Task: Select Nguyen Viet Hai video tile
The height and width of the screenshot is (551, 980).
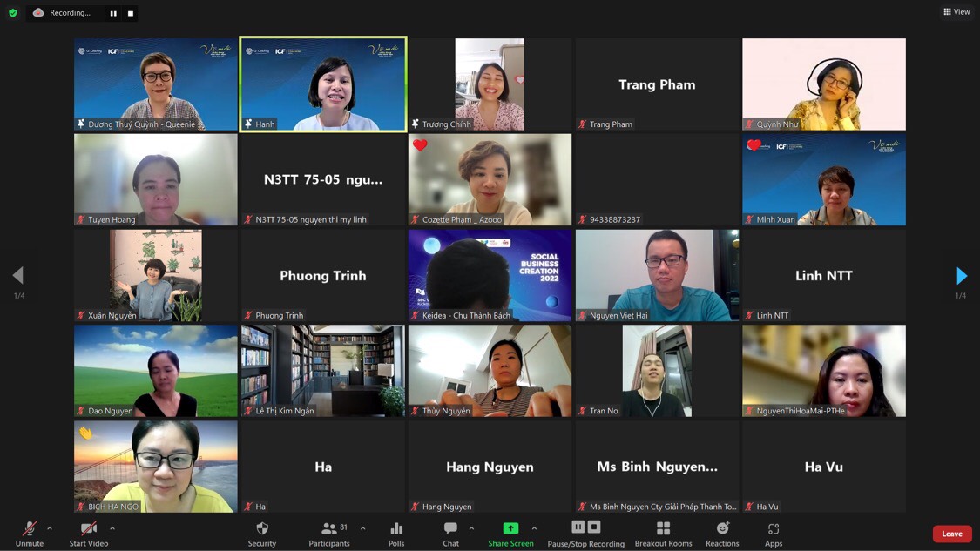Action: click(x=657, y=275)
